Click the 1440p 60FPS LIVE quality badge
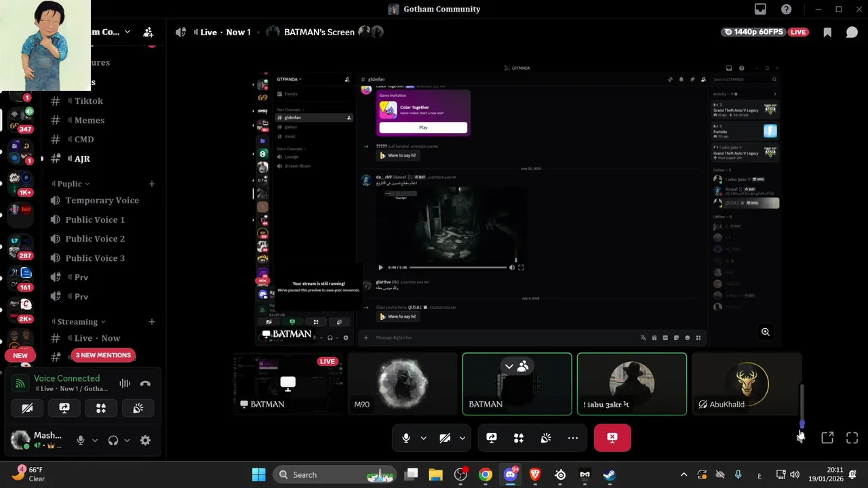The width and height of the screenshot is (868, 488). pyautogui.click(x=765, y=32)
